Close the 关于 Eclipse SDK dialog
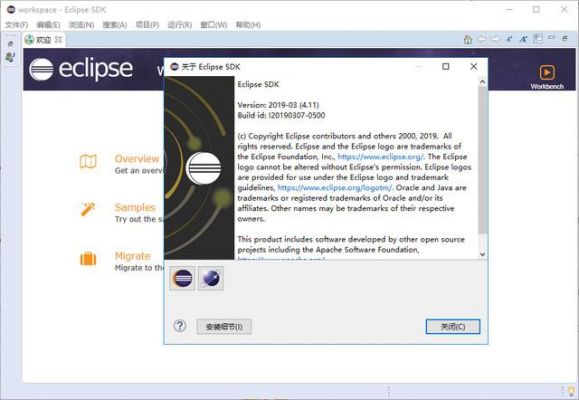Viewport: 579px width, 400px height. pyautogui.click(x=473, y=66)
